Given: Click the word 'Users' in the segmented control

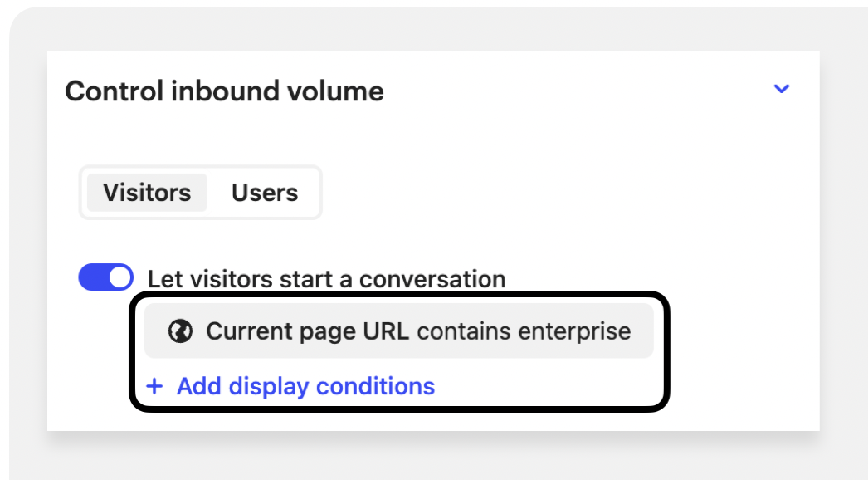Looking at the screenshot, I should point(264,193).
